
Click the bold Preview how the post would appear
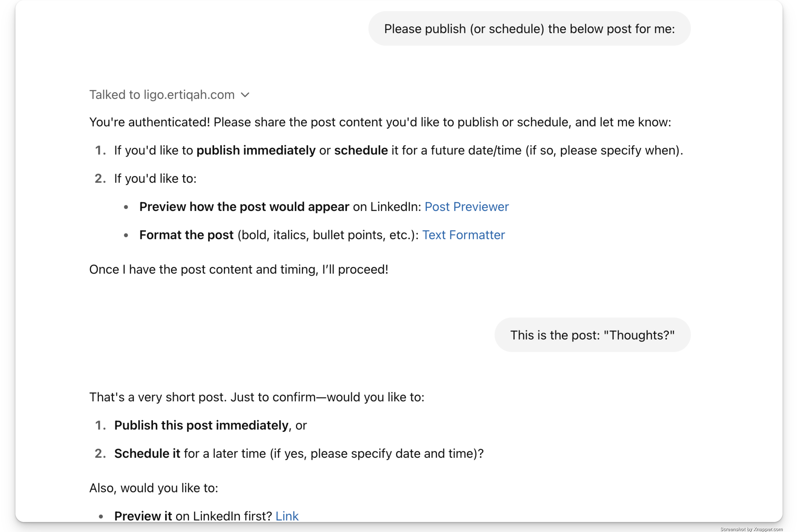[244, 207]
